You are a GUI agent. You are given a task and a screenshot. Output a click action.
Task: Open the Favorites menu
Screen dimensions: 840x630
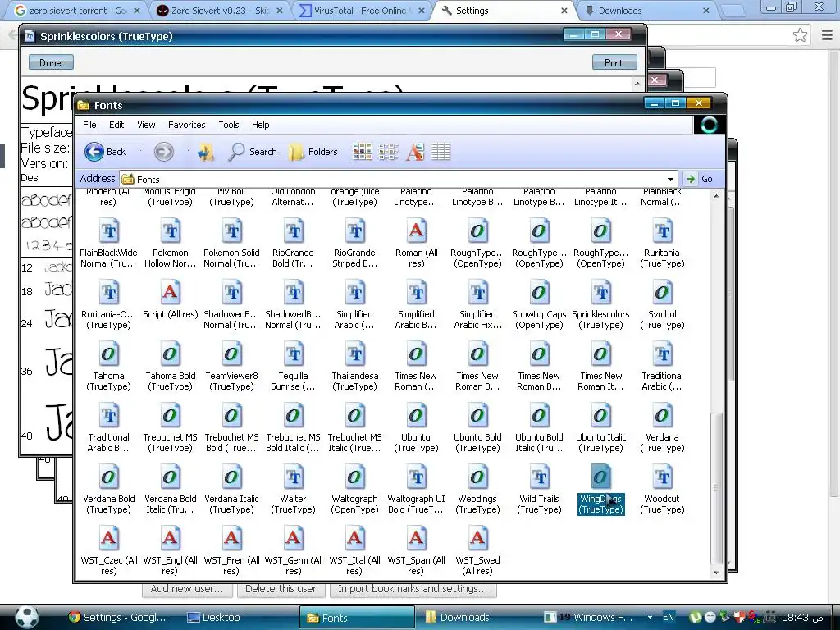(x=186, y=125)
